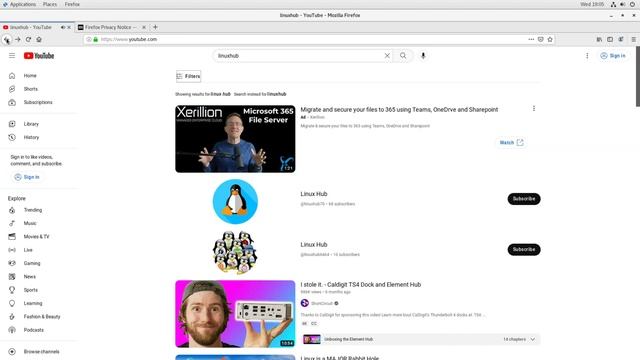Click the Wed clock in top panel

coord(592,4)
